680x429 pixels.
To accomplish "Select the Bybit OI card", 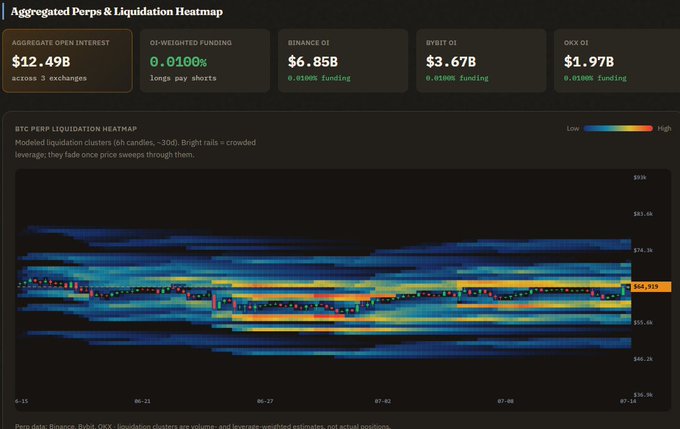I will 481,61.
